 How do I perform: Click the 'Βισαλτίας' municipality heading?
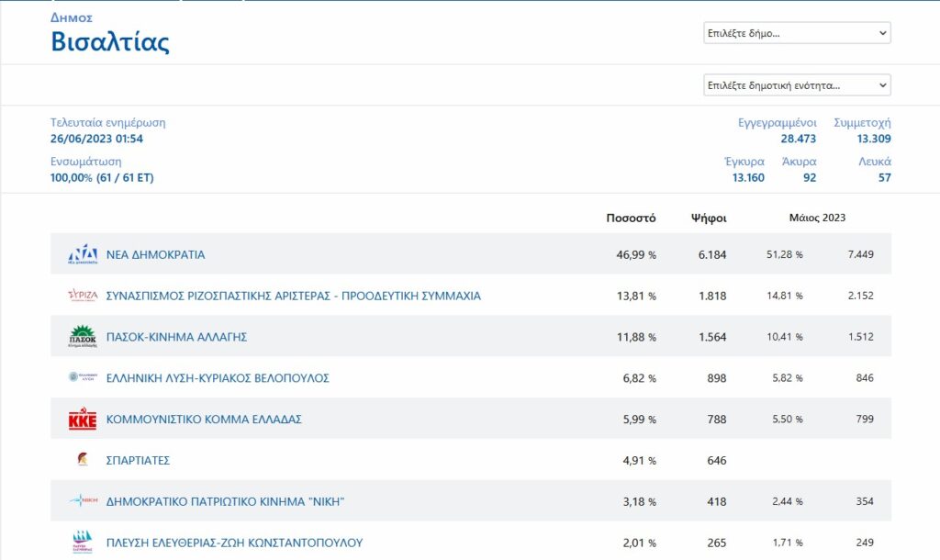click(110, 42)
